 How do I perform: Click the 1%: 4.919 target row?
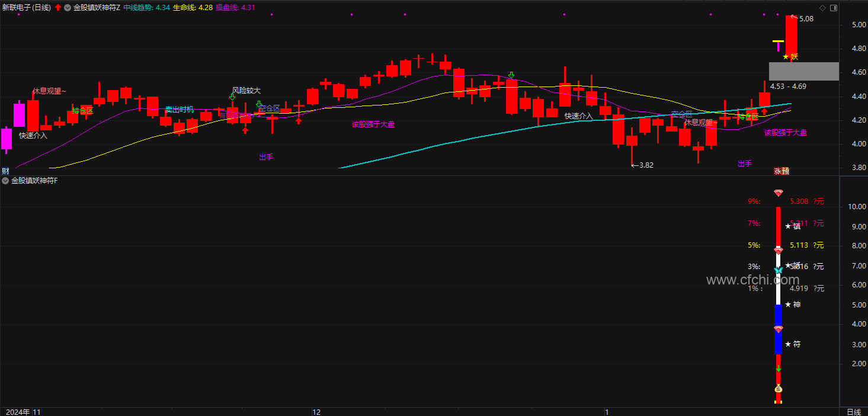pos(786,289)
